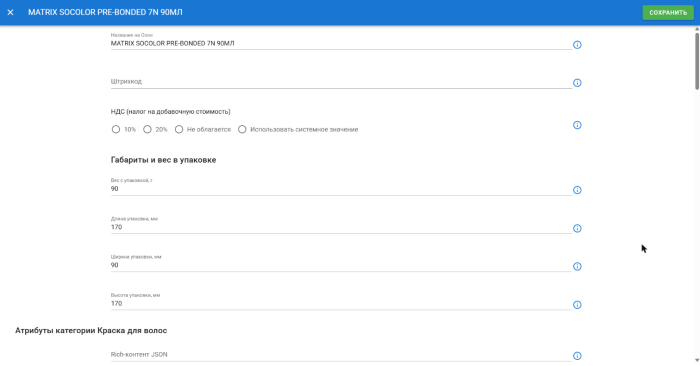Click the Атрибуты категории Краска для волос heading

(x=91, y=330)
